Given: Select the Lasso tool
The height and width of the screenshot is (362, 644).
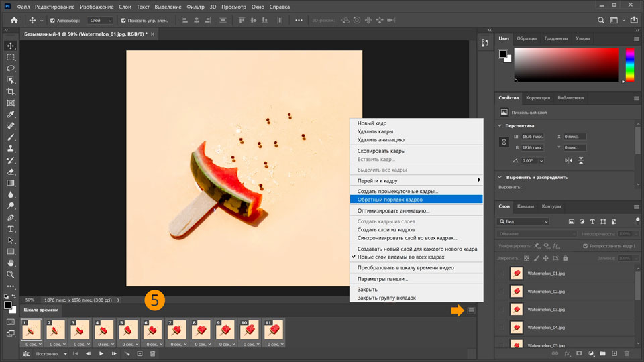Looking at the screenshot, I should (x=11, y=68).
